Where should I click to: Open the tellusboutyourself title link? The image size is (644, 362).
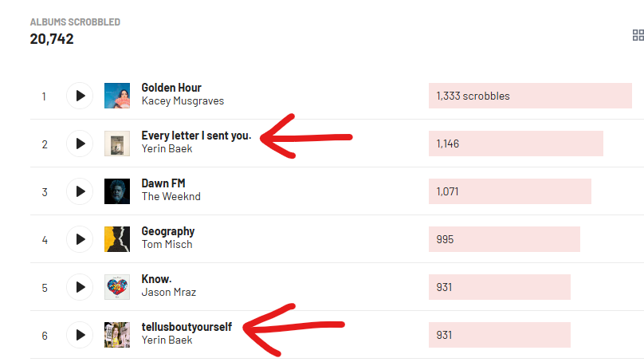187,327
